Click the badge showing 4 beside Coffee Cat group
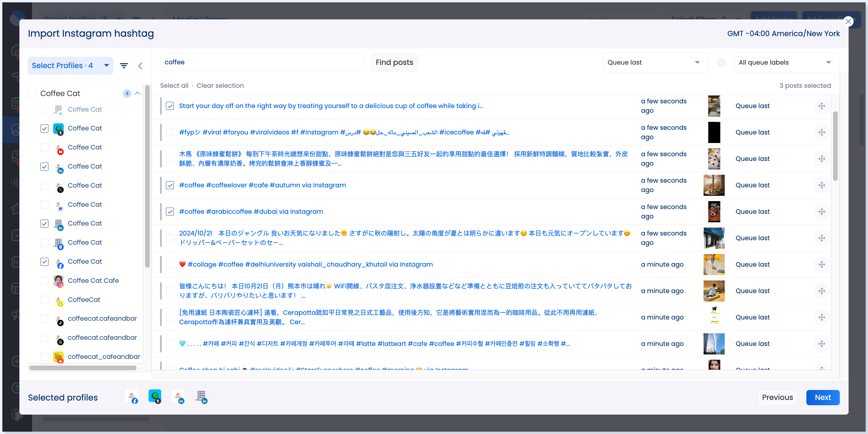Image resolution: width=868 pixels, height=434 pixels. 127,94
